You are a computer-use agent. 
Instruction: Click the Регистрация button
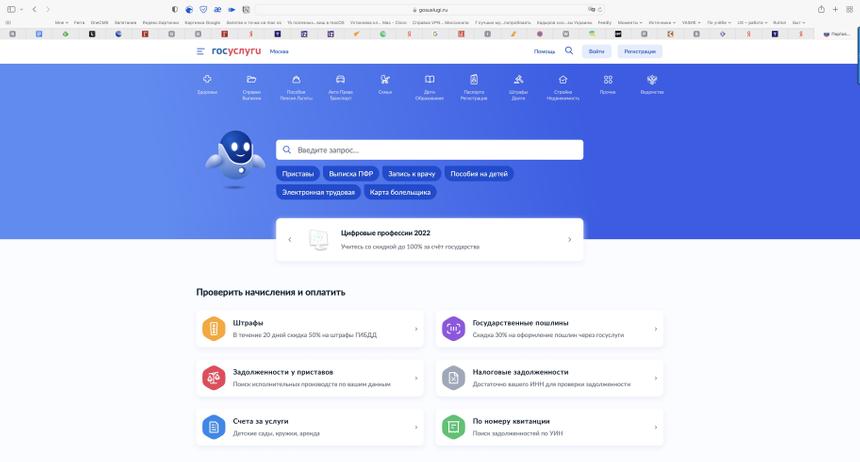pos(640,51)
